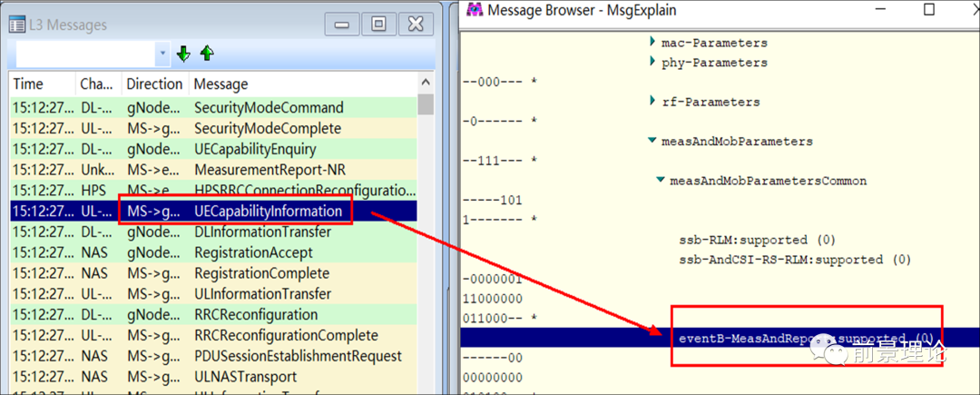The height and width of the screenshot is (395, 980).
Task: Expand the rf-Parameters tree node
Action: click(x=652, y=102)
